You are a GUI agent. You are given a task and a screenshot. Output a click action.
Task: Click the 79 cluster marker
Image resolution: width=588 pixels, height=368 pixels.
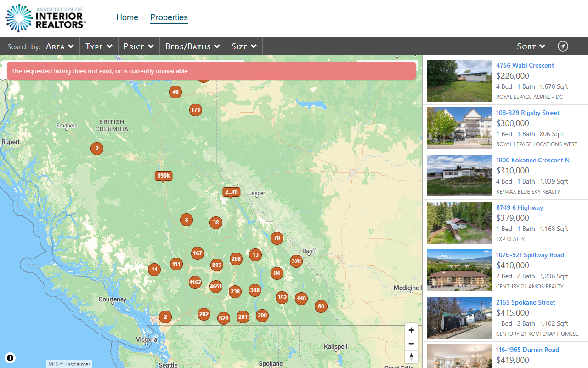tap(276, 238)
